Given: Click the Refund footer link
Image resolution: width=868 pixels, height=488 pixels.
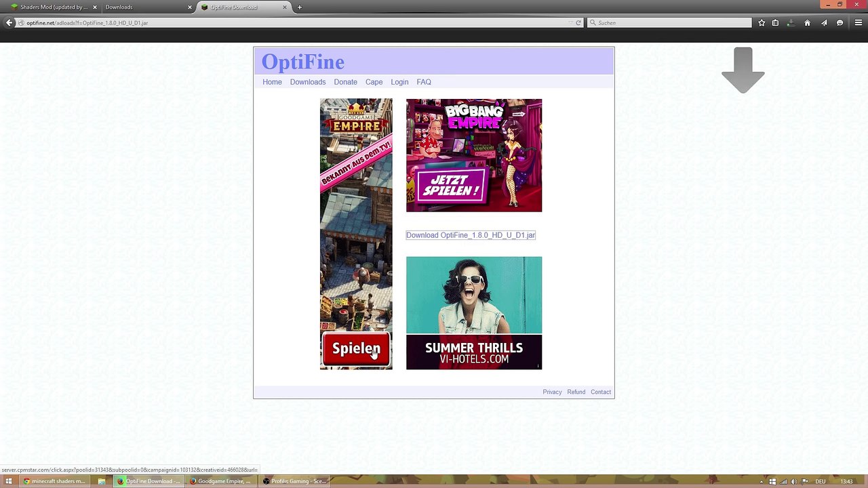Looking at the screenshot, I should (x=576, y=392).
